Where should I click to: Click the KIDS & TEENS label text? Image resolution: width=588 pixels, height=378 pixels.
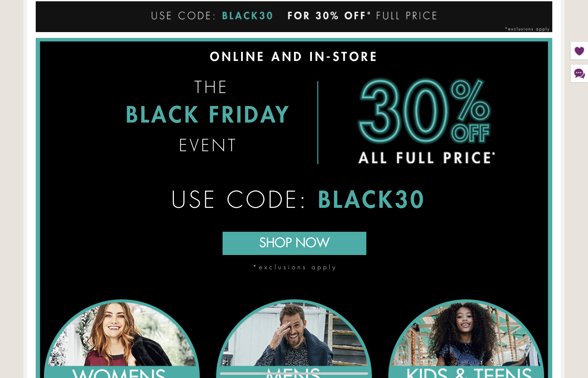click(469, 373)
